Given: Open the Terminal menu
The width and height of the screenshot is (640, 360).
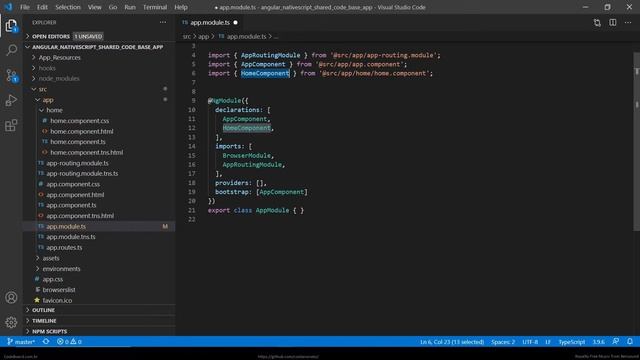Looking at the screenshot, I should coord(155,7).
